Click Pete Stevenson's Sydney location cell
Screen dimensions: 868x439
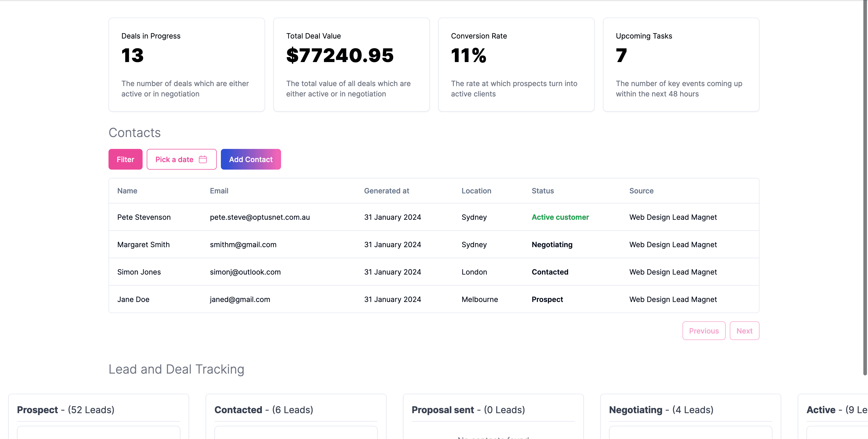(474, 217)
